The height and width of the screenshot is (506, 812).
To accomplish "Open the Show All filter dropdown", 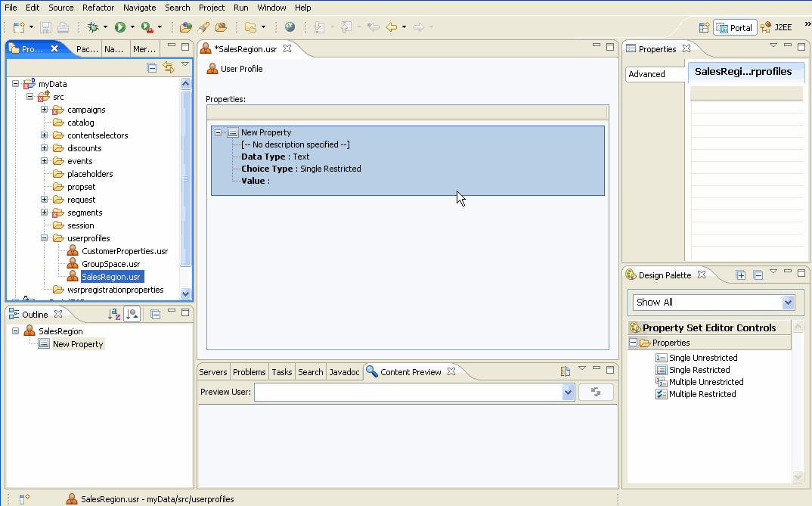I will (788, 303).
